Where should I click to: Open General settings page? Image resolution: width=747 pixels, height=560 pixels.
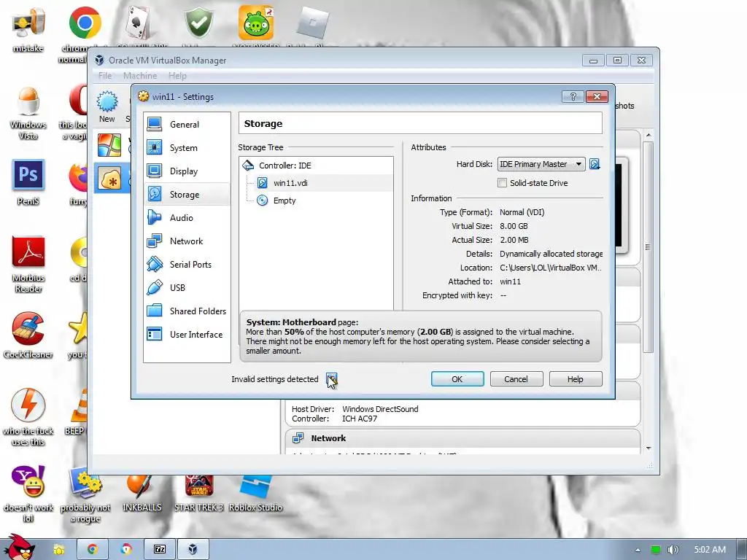(187, 124)
